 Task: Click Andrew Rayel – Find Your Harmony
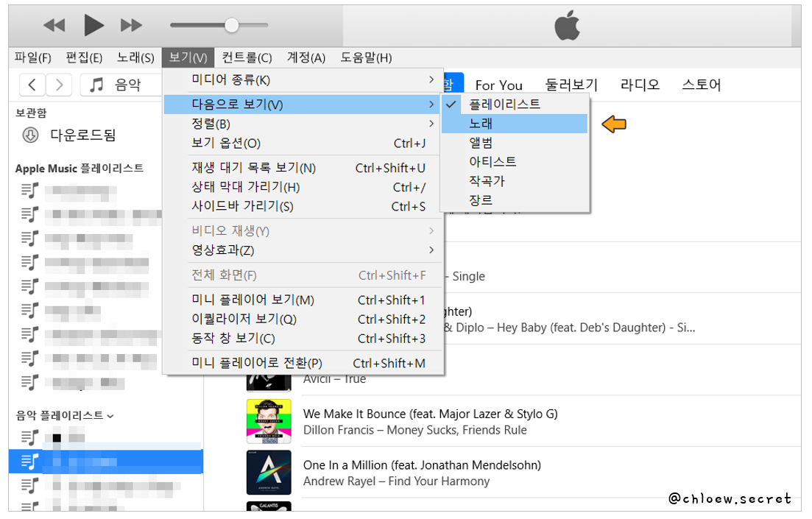[x=396, y=481]
